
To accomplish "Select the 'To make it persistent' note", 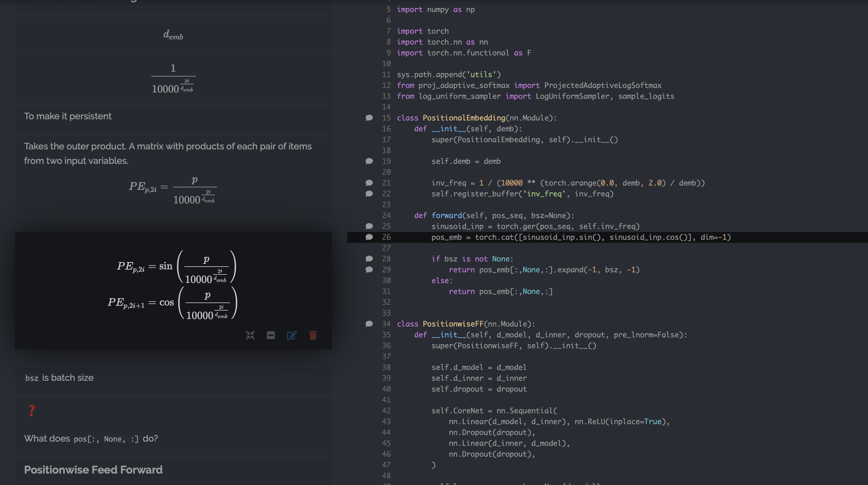I will coord(68,116).
